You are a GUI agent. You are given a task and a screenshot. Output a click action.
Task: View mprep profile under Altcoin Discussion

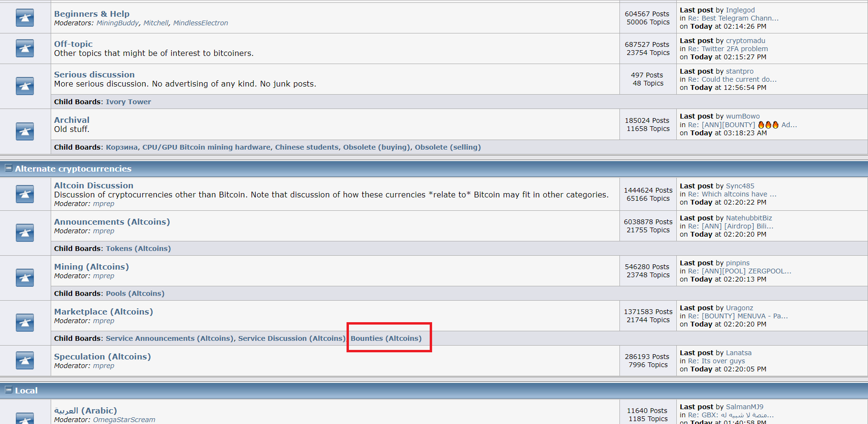click(104, 204)
